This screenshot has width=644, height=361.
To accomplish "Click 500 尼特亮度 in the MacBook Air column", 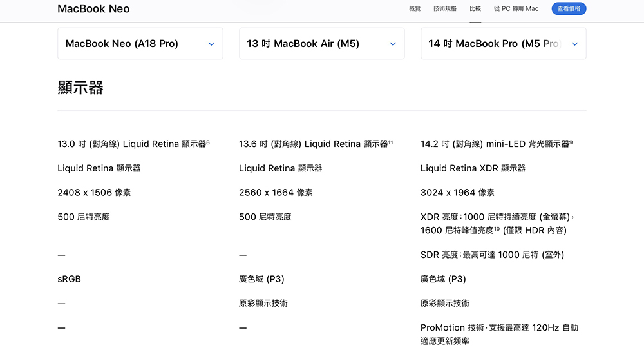I will point(265,217).
